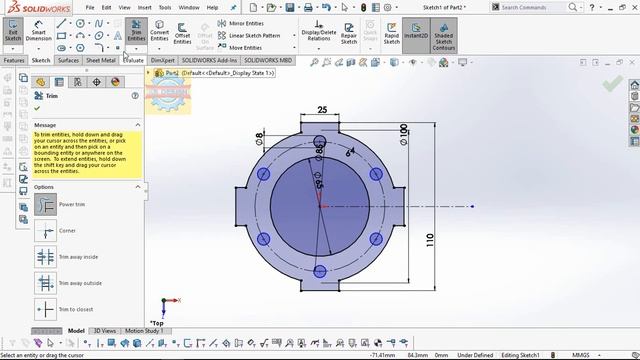
Task: Open the Edit menu
Action: 106,7
